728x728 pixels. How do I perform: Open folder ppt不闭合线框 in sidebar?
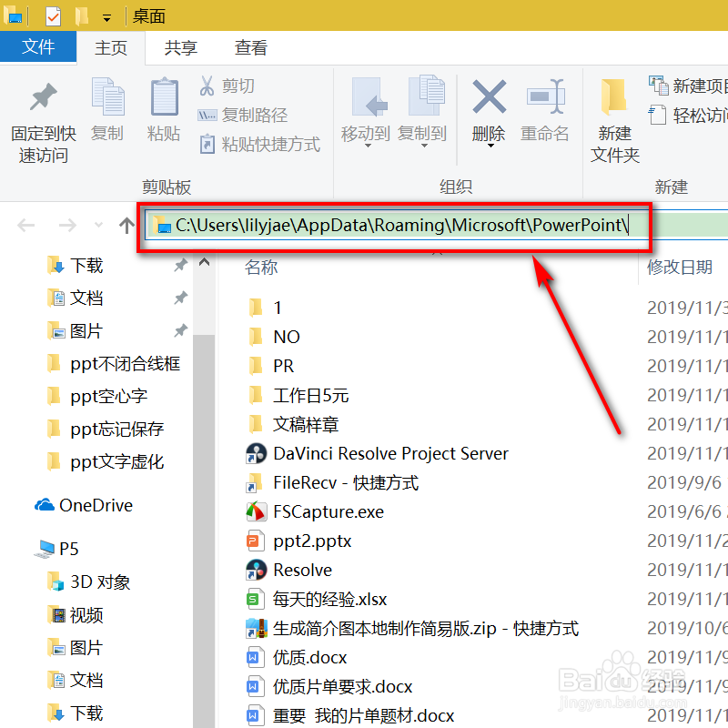(113, 363)
